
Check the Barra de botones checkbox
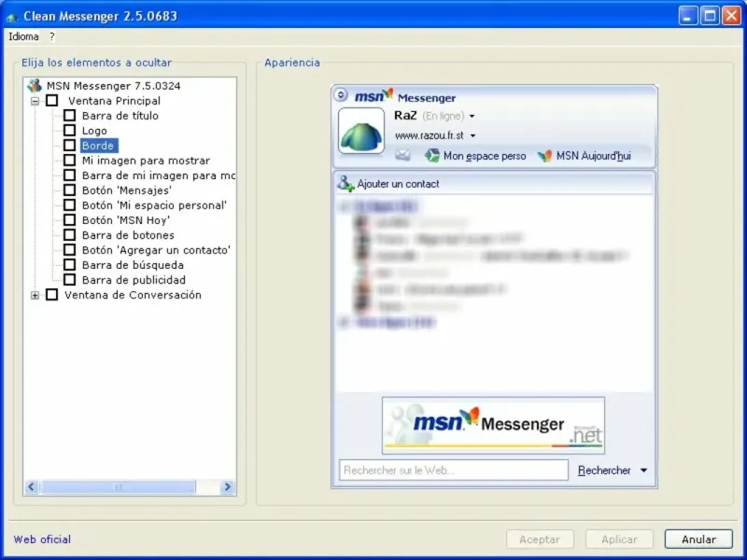pyautogui.click(x=69, y=235)
